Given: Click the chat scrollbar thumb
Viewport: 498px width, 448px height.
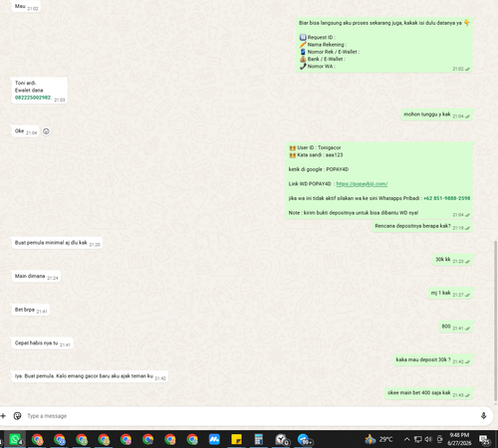Looking at the screenshot, I should tap(496, 321).
